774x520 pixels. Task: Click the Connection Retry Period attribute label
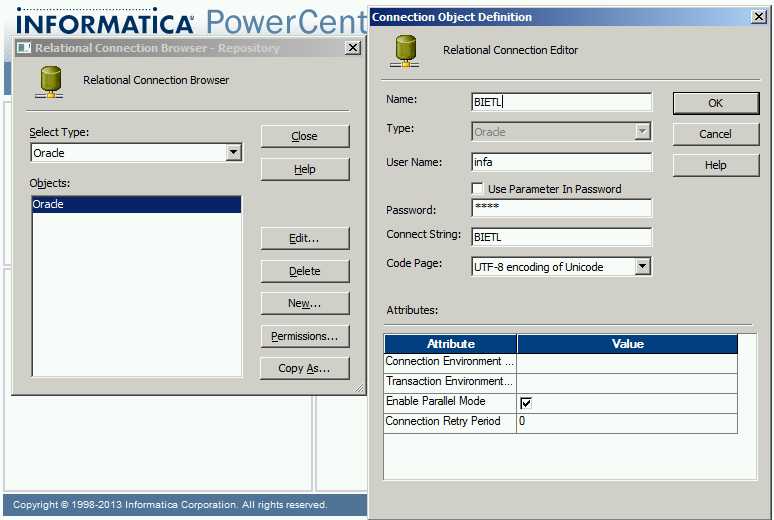click(x=443, y=421)
